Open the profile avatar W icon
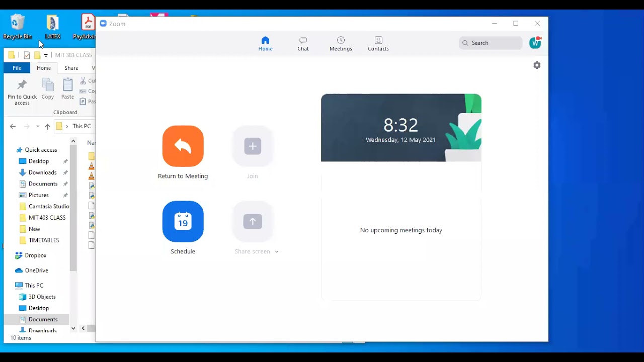 pos(535,43)
